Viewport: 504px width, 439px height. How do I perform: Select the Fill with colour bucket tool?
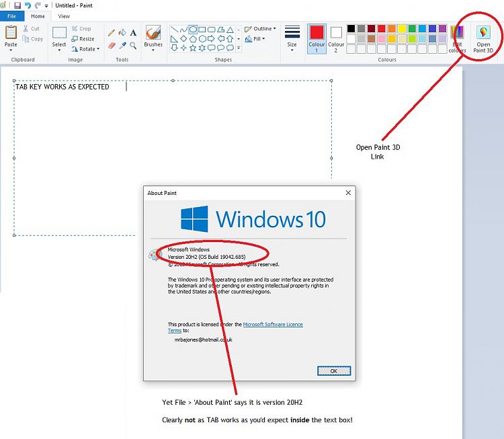122,32
